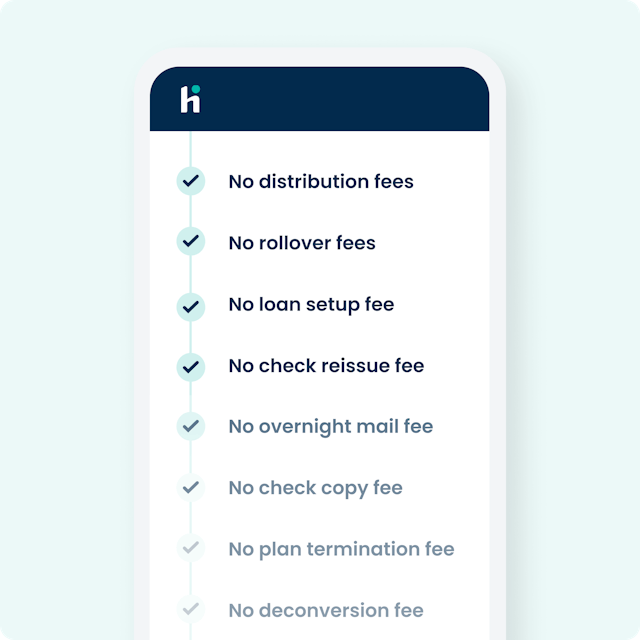Click timeline line between distribution and rollover checkmarks
The height and width of the screenshot is (640, 640).
190,212
